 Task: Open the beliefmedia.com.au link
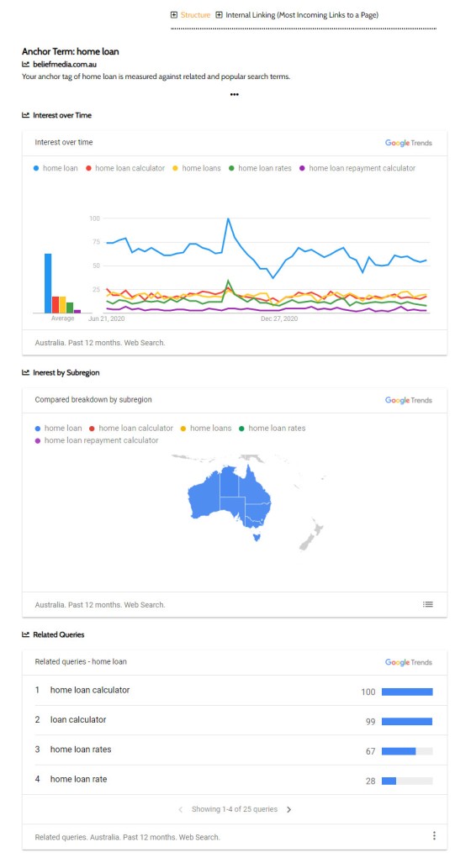coord(65,64)
